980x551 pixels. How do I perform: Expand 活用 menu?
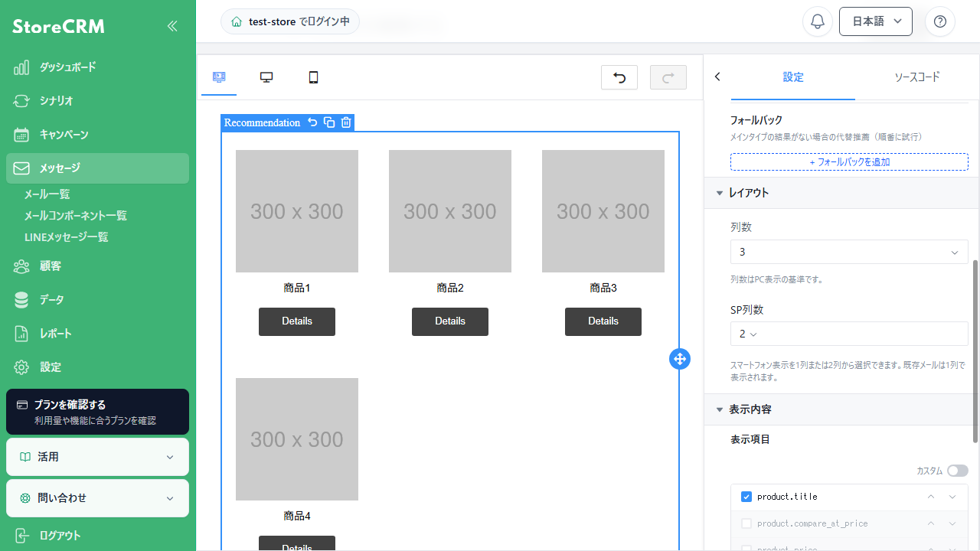(97, 457)
